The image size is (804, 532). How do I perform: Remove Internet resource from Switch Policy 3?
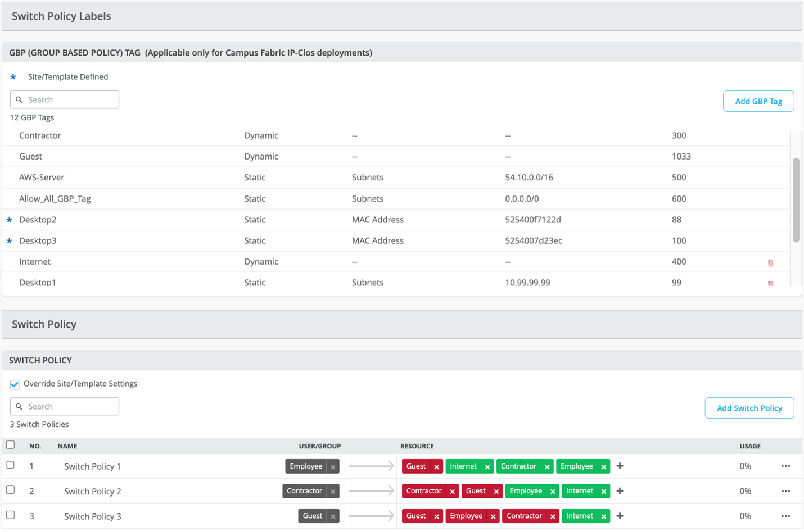pos(603,516)
